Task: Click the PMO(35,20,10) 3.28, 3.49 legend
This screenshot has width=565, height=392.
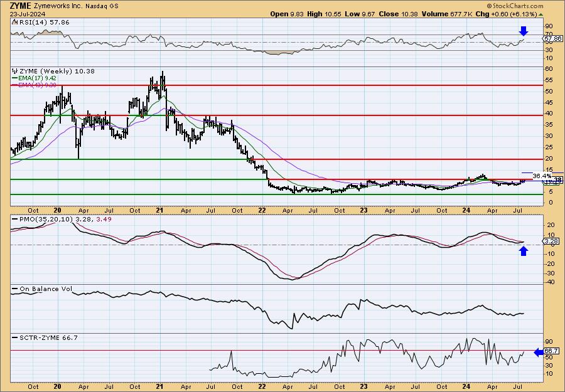Action: 65,219
